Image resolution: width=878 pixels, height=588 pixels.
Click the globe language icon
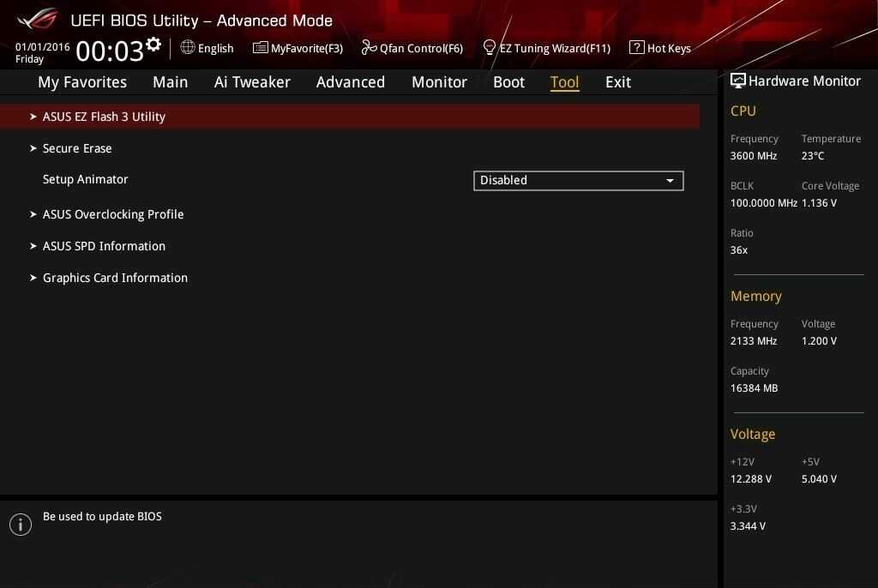(x=188, y=47)
